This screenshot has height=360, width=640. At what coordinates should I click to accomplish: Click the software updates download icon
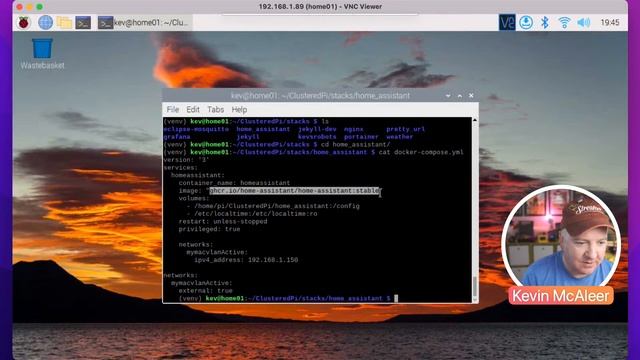click(x=526, y=22)
